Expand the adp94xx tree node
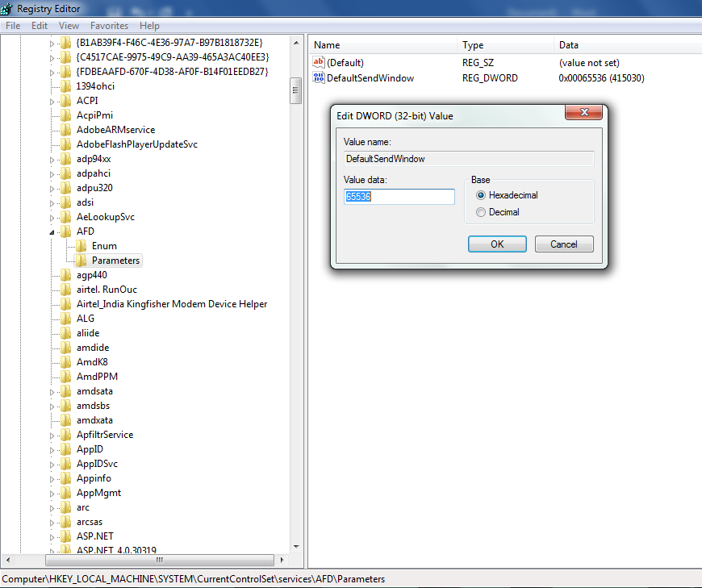The image size is (702, 588). 52,159
